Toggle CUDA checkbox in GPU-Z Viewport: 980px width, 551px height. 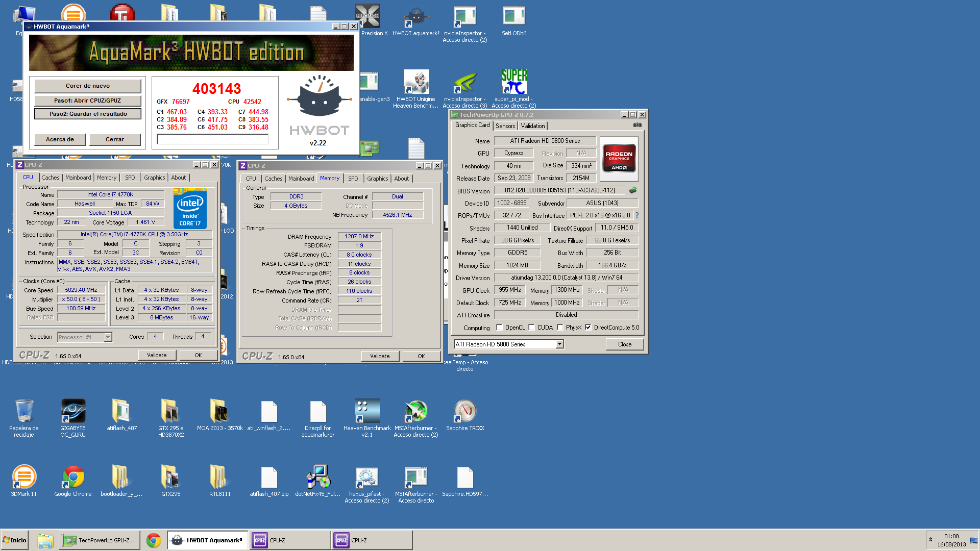click(531, 328)
